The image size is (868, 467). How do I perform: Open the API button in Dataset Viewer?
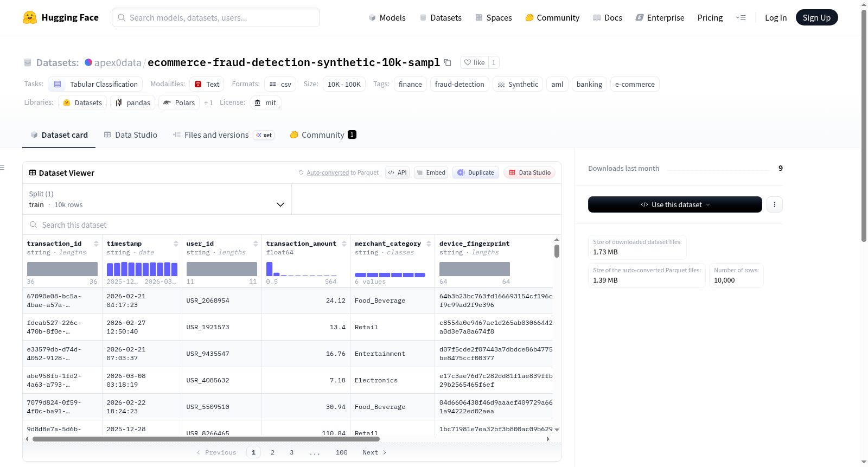click(397, 172)
